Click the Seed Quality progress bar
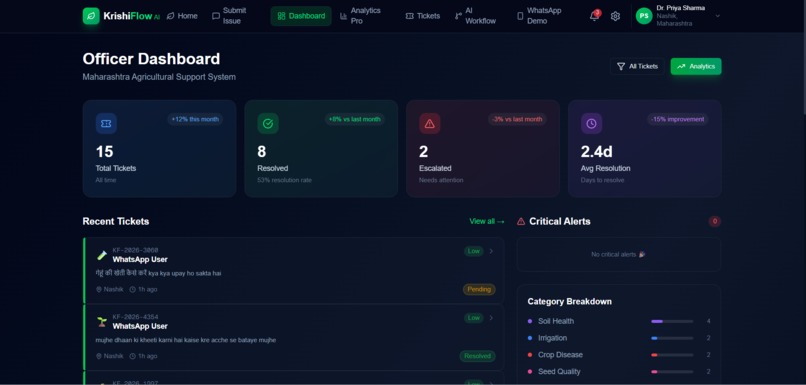The width and height of the screenshot is (806, 385). coord(672,372)
